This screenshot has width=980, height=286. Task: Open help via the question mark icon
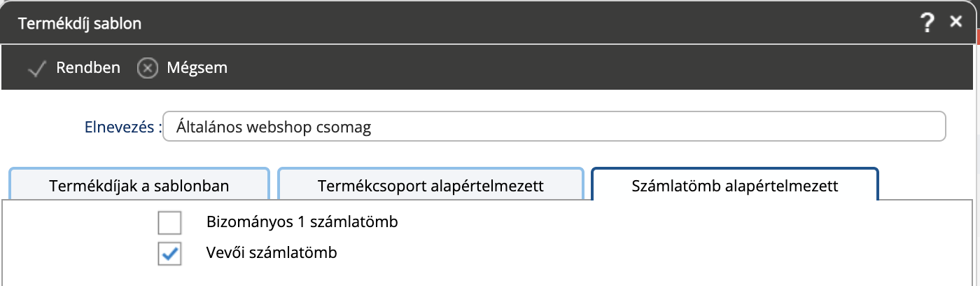pos(927,24)
